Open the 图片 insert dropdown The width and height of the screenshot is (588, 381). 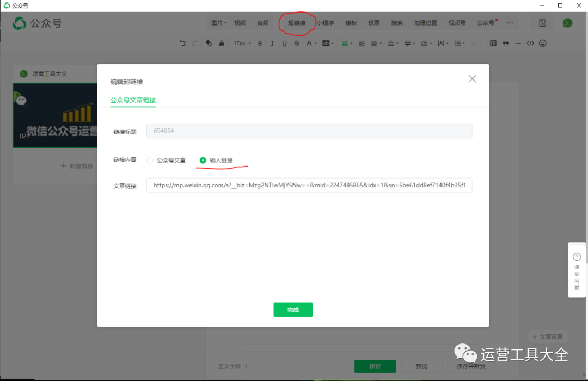[218, 23]
